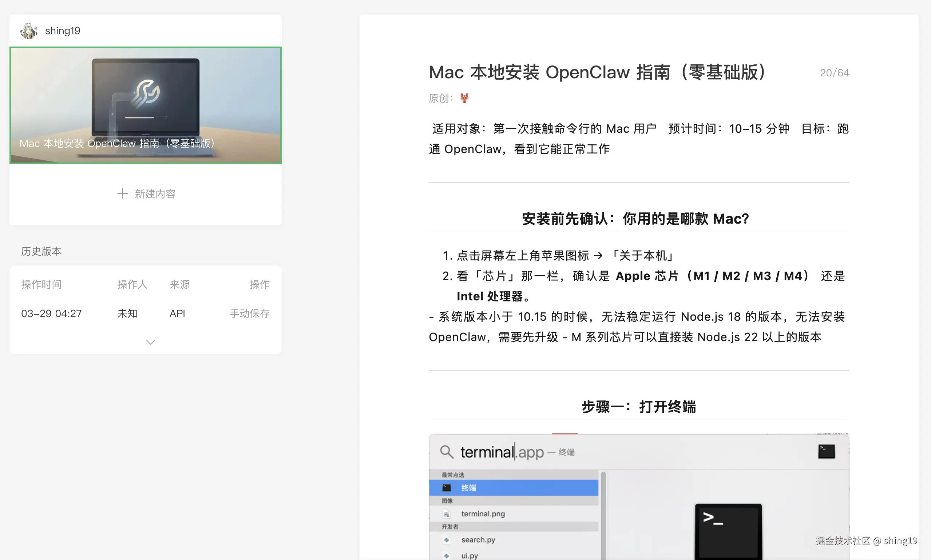Click the lobster emoji author icon
931x560 pixels.
pos(464,98)
